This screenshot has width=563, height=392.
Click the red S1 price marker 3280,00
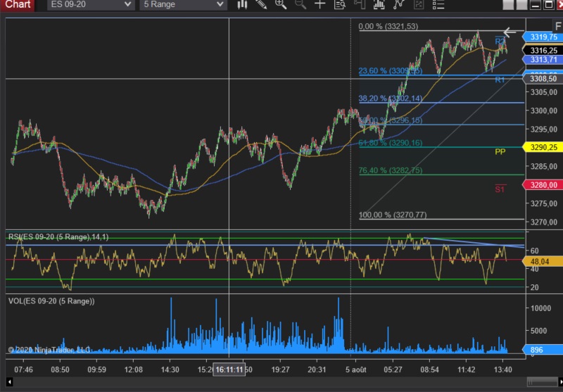coord(543,185)
